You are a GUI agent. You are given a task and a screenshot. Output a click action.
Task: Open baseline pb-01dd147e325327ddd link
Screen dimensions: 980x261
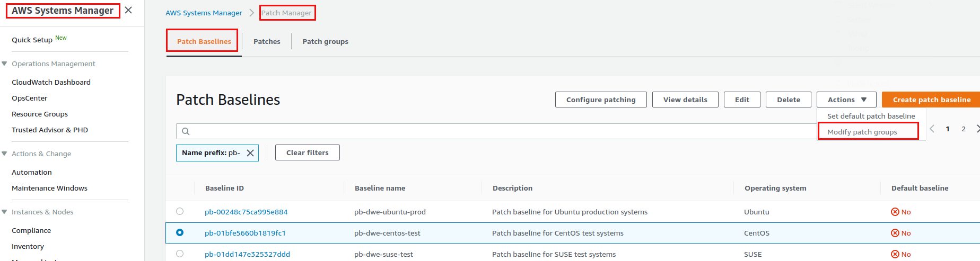[247, 254]
